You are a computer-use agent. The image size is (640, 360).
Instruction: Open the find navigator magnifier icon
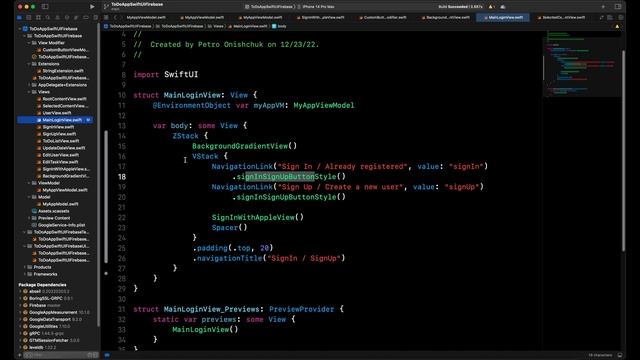48,18
